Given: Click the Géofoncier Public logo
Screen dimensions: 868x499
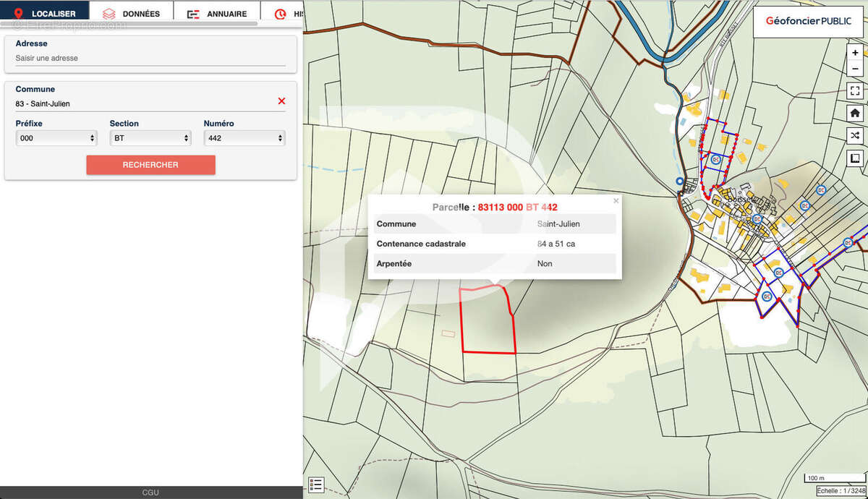Looking at the screenshot, I should tap(803, 22).
